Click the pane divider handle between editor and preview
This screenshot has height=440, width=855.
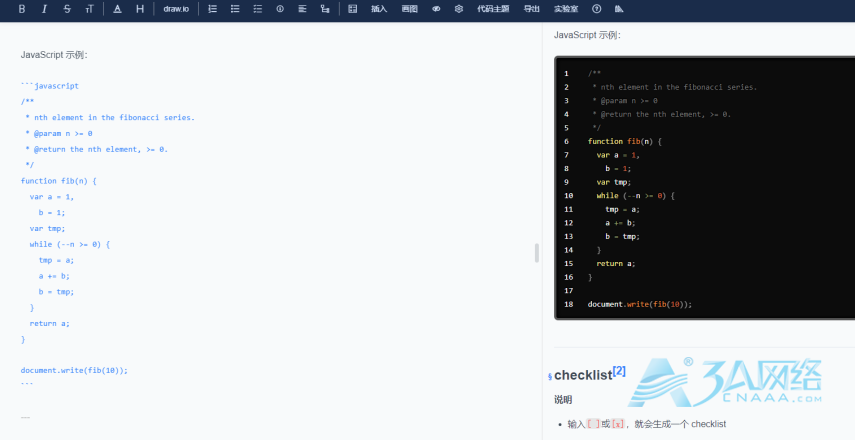[537, 253]
